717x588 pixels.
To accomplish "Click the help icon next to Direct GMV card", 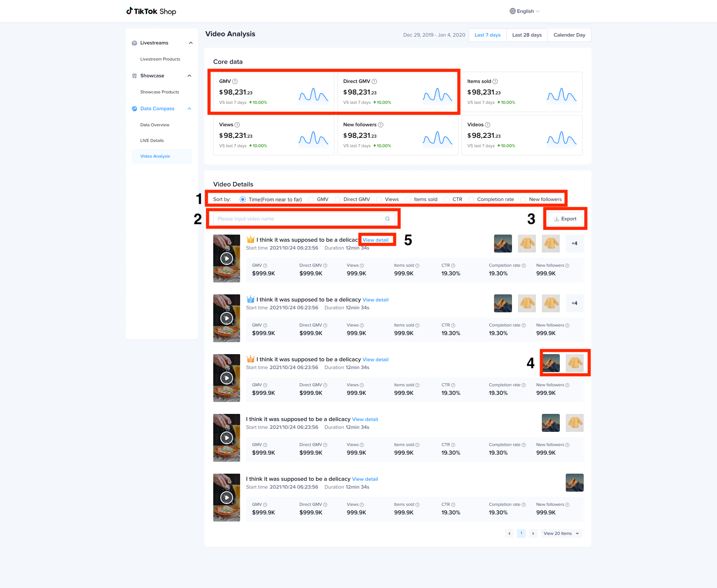I will coord(374,81).
